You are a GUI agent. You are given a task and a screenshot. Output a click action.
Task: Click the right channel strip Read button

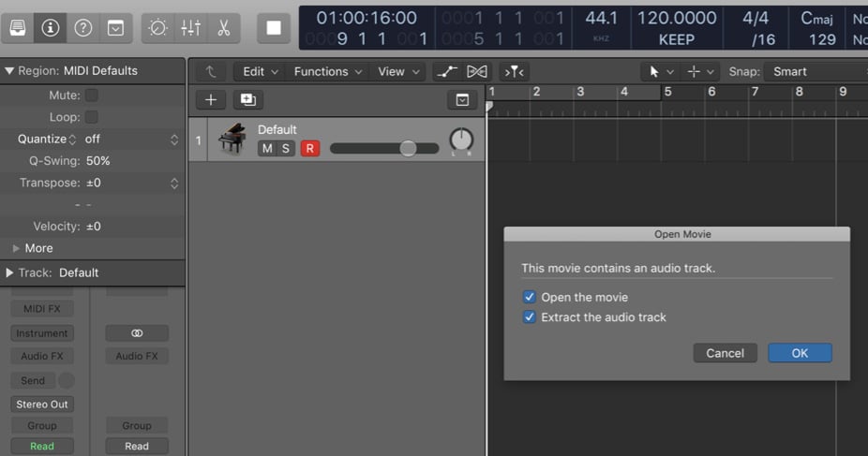(x=137, y=446)
